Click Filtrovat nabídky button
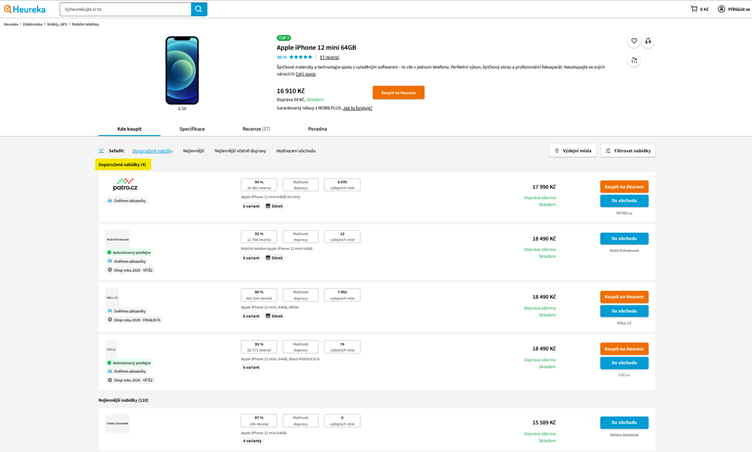 628,151
